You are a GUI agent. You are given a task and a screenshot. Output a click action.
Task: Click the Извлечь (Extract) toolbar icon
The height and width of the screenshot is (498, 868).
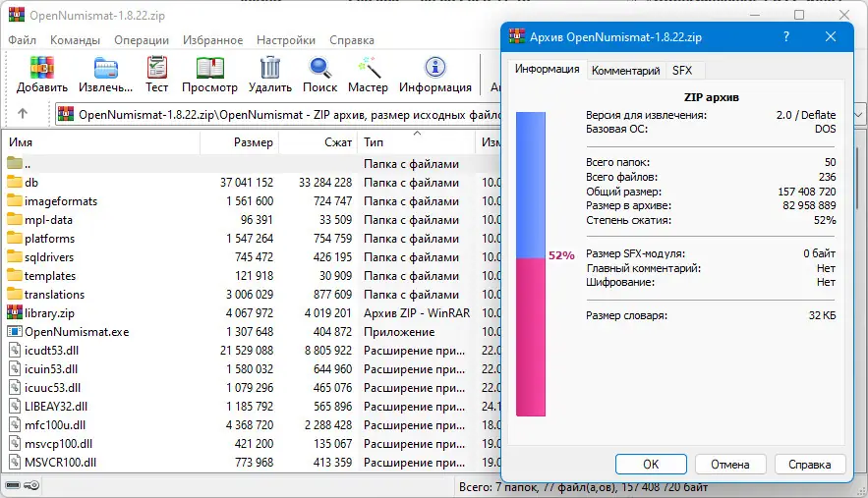click(105, 68)
